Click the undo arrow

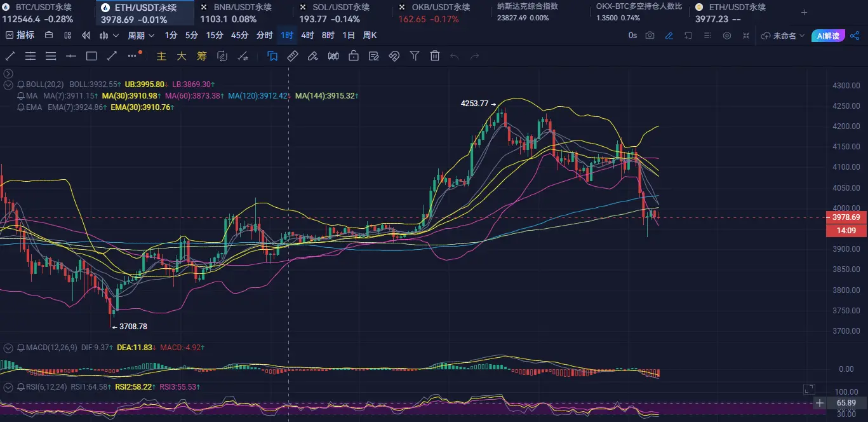pyautogui.click(x=454, y=56)
